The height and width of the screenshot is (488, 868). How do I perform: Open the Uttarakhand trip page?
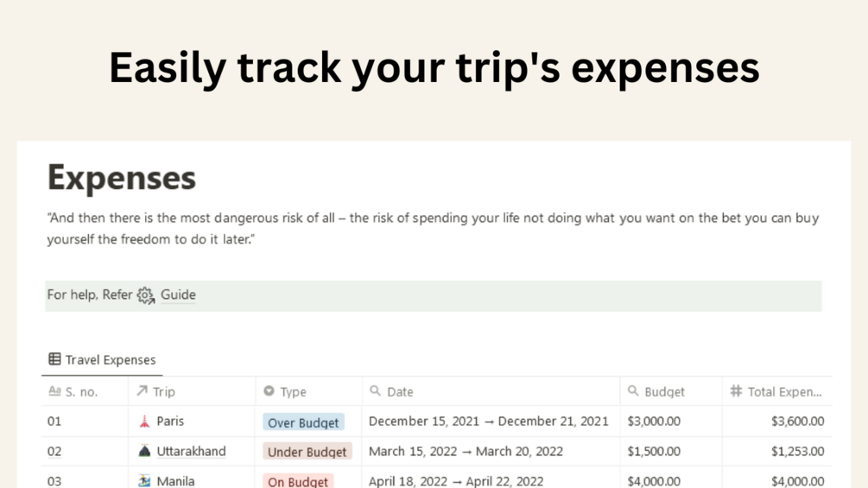[191, 451]
